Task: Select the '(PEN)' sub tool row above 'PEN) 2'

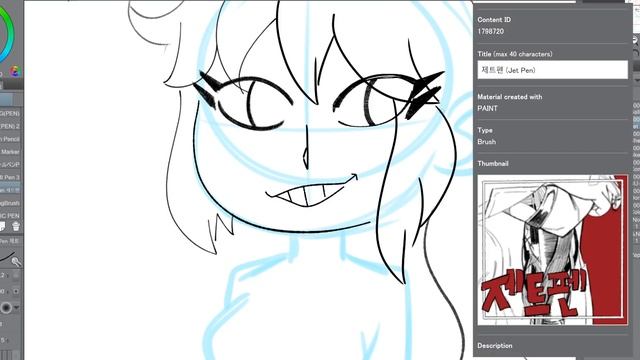Action: 10,113
